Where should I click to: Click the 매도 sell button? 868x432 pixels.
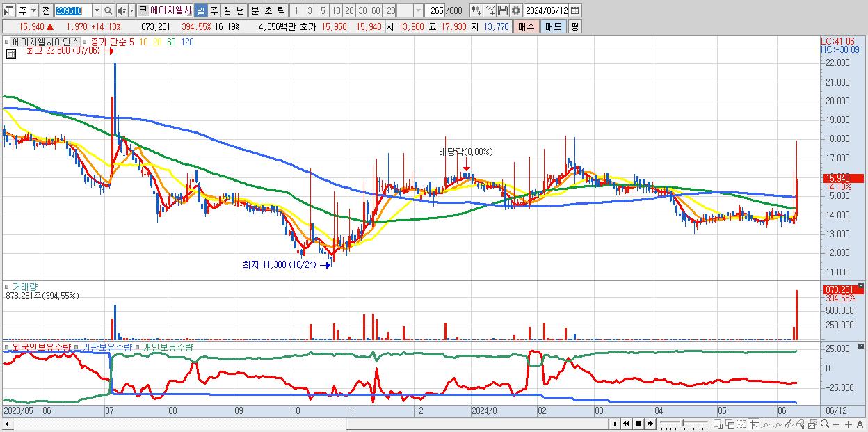point(552,26)
